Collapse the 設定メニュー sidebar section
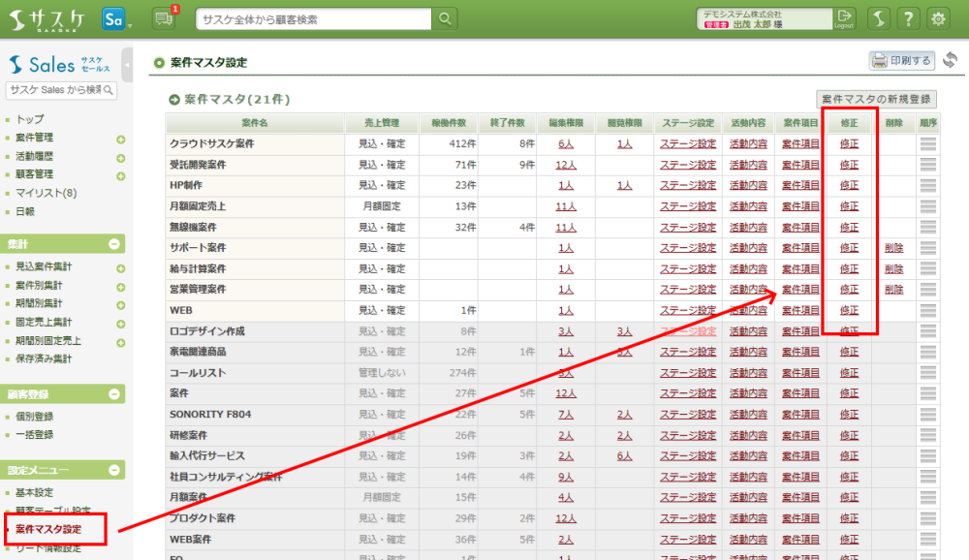The height and width of the screenshot is (560, 969). pyautogui.click(x=114, y=471)
